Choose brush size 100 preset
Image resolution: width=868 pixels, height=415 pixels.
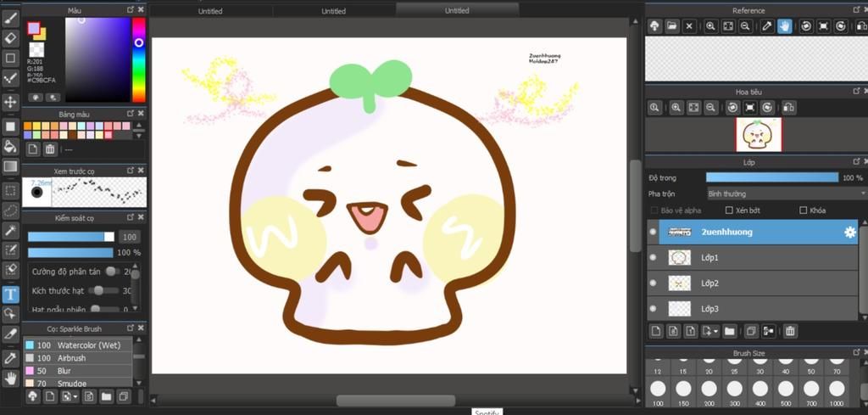pos(658,392)
